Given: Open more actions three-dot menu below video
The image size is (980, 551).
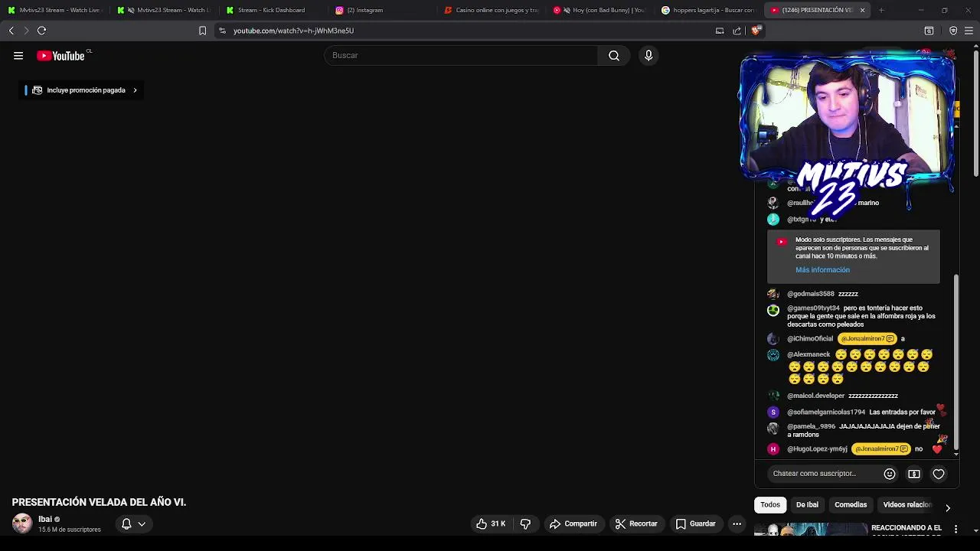Looking at the screenshot, I should (737, 523).
